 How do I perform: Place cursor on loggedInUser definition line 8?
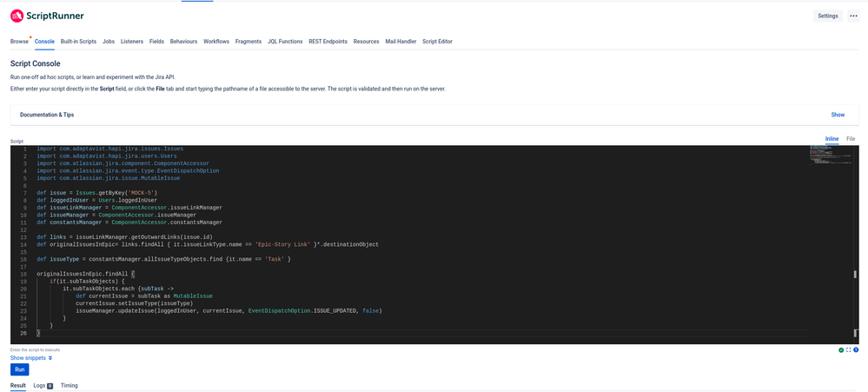(96, 200)
